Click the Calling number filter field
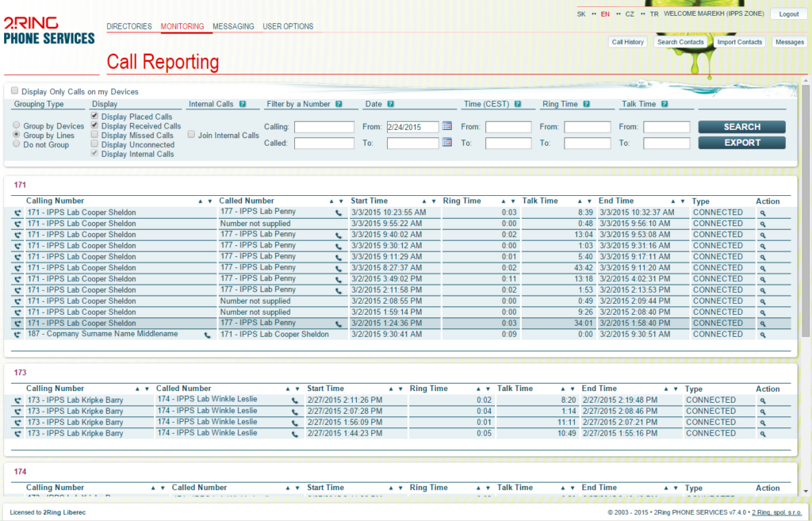The width and height of the screenshot is (812, 521). point(324,127)
